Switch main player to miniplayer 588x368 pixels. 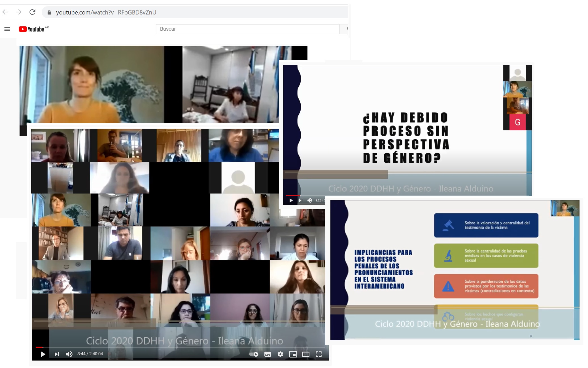coord(293,354)
